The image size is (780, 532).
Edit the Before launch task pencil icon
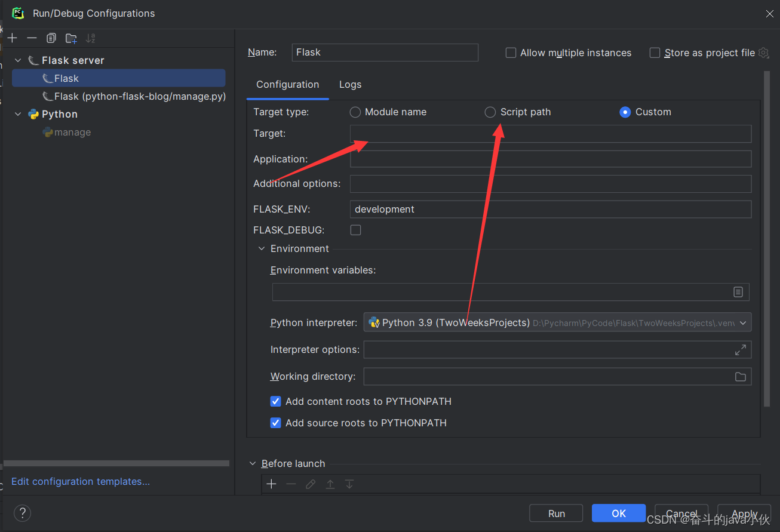tap(311, 484)
